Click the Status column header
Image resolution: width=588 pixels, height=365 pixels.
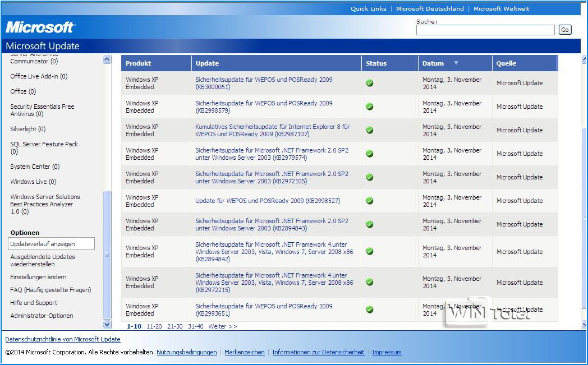[x=389, y=63]
